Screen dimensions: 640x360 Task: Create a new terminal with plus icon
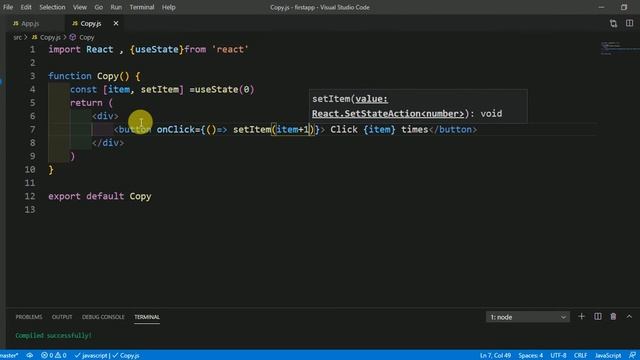click(x=581, y=316)
